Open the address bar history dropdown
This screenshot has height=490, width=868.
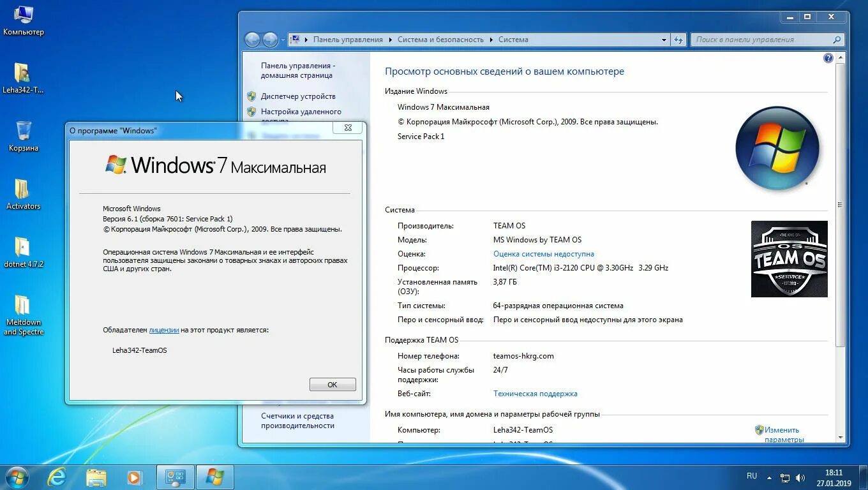tap(664, 40)
